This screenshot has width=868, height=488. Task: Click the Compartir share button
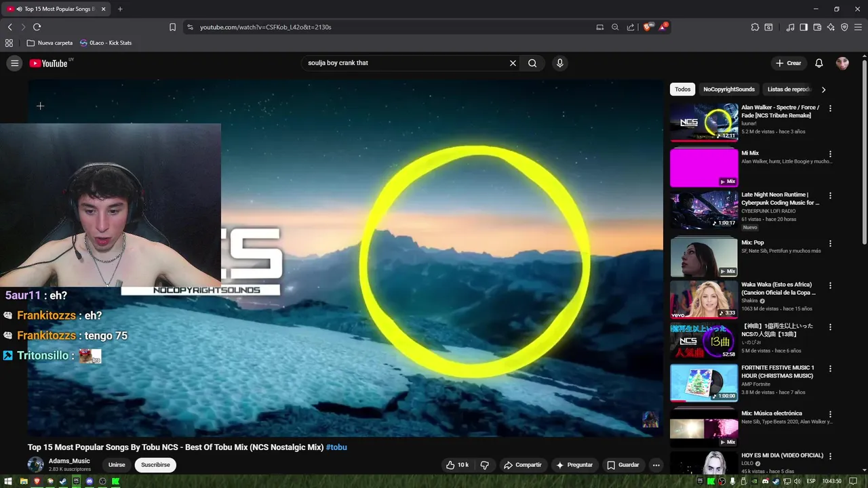522,465
